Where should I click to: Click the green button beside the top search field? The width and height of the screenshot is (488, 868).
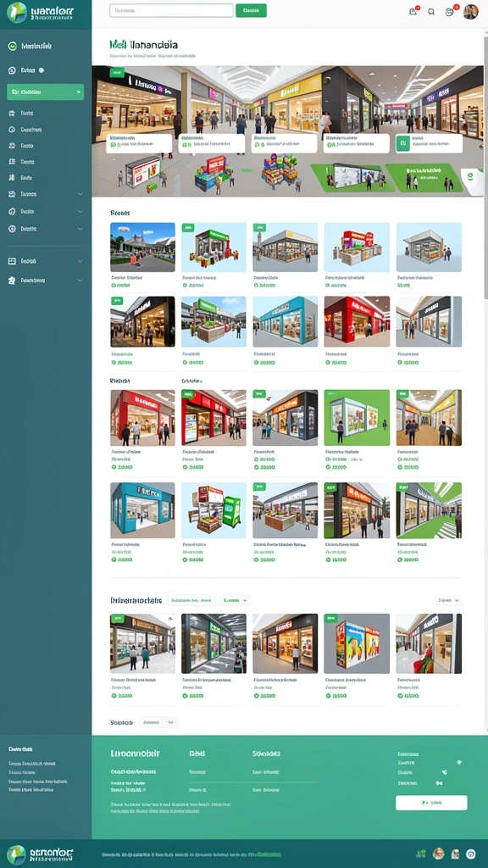(x=251, y=10)
